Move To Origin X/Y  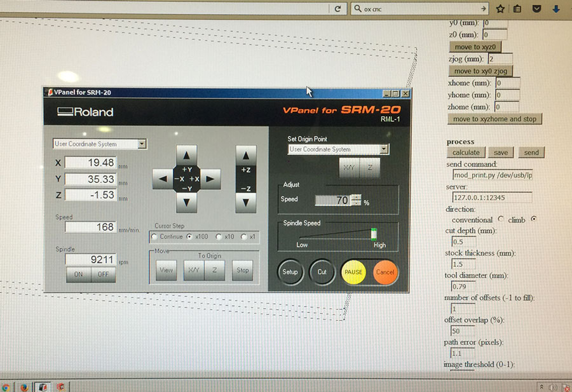click(x=194, y=270)
